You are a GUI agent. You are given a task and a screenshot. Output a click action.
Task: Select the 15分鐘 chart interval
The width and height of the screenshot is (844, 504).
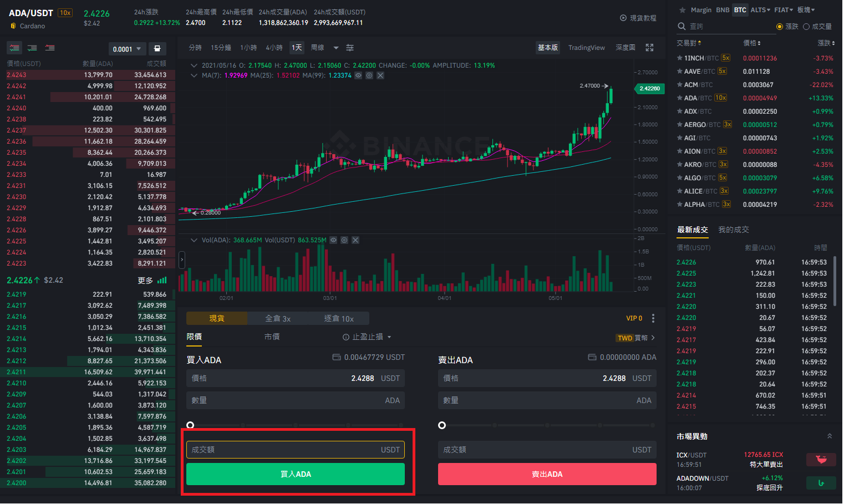click(221, 48)
